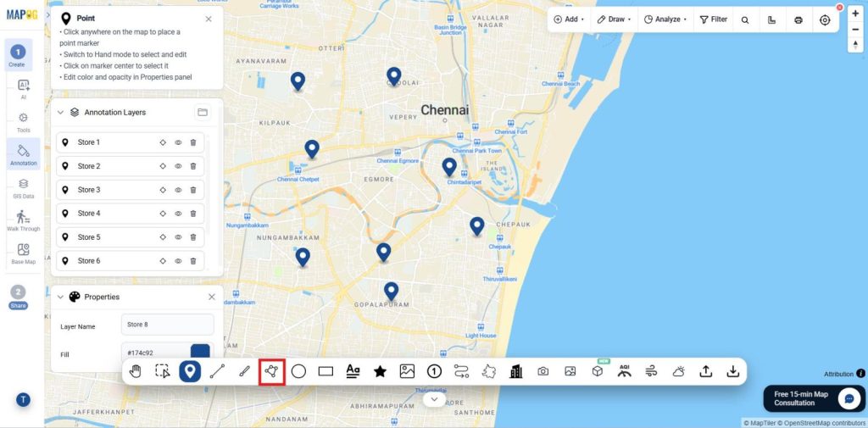Viewport: 868px width, 428px height.
Task: Select the boundary region tool
Action: pyautogui.click(x=488, y=371)
